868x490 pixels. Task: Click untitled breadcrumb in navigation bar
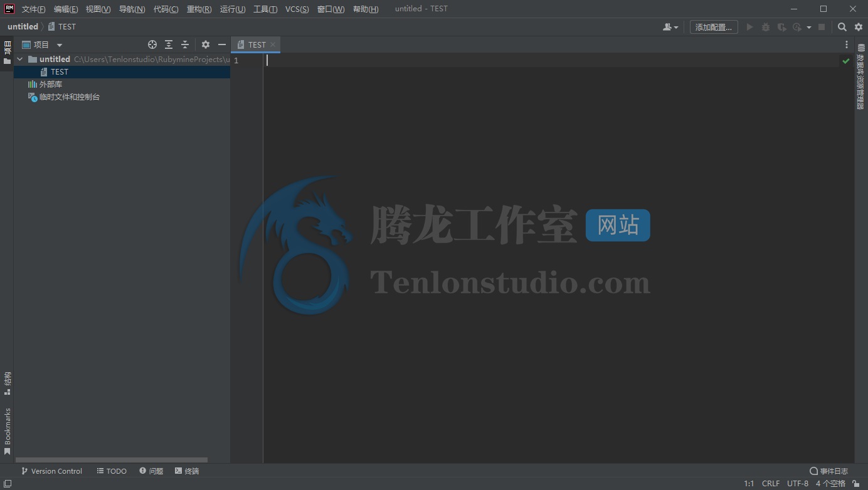[23, 27]
